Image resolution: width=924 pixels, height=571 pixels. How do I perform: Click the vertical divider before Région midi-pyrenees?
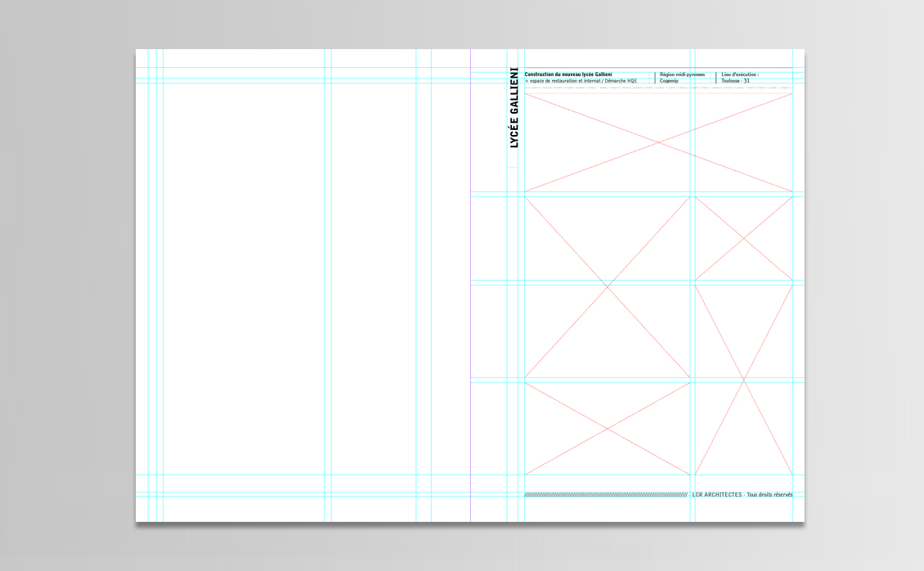[655, 77]
